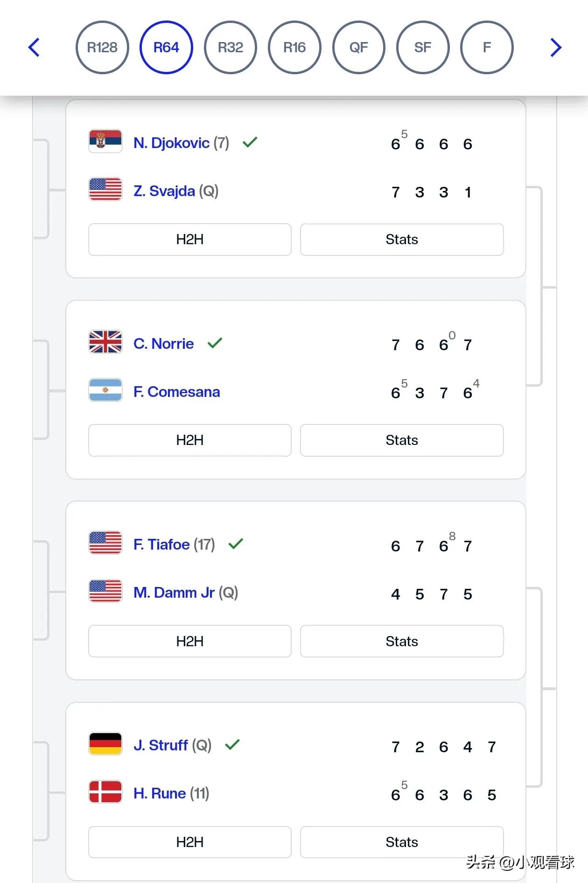Show the QF round matches

359,47
